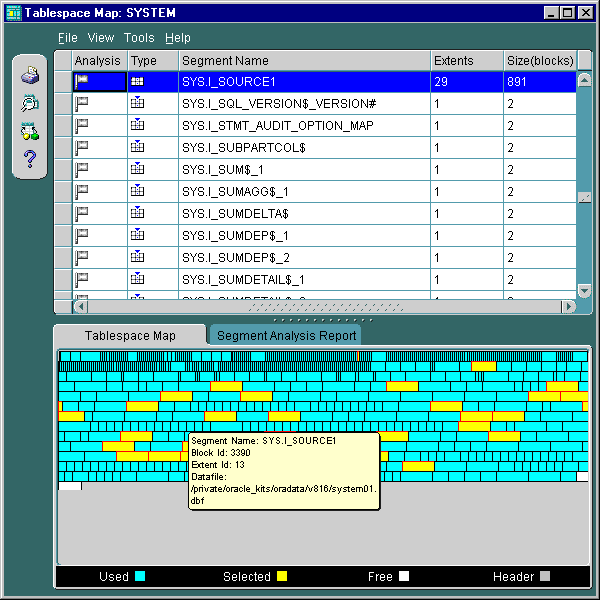Click index type icon for SYS.I_STMT_AUDIT_OPTION_MAP
The height and width of the screenshot is (600, 600).
(137, 124)
